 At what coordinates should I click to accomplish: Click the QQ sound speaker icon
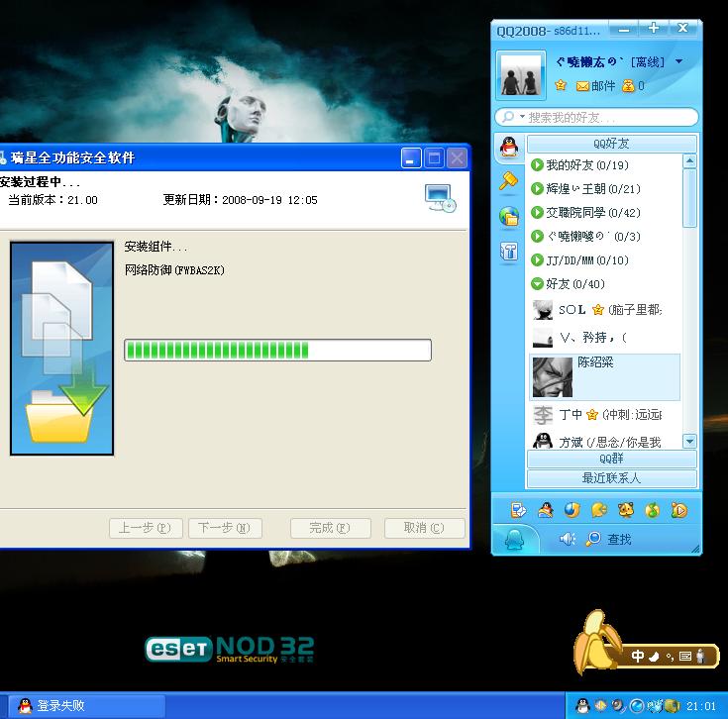567,539
